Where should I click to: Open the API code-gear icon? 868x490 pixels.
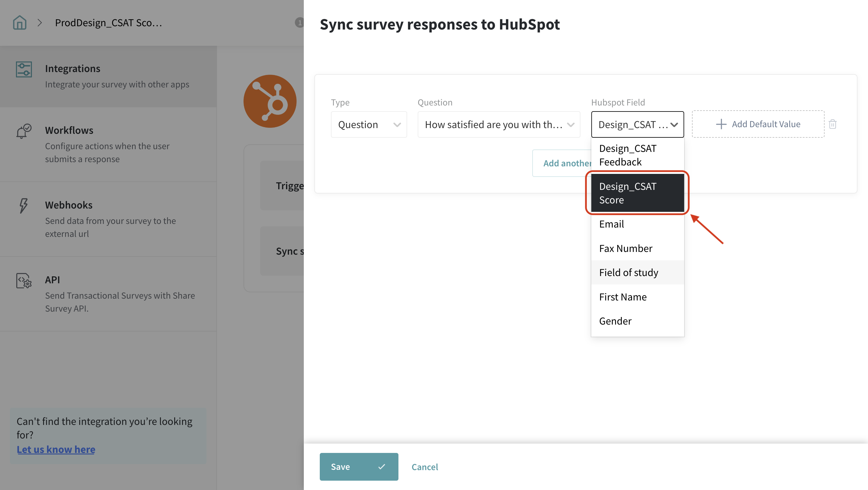pyautogui.click(x=24, y=280)
